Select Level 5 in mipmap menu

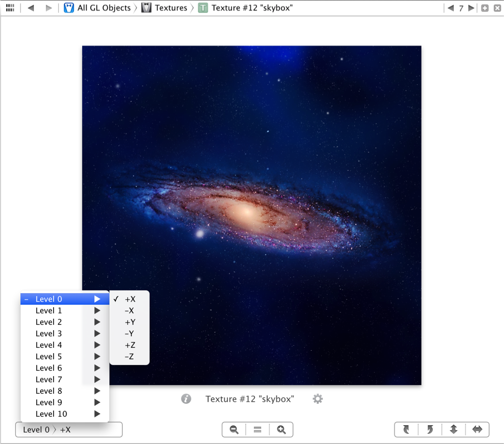[x=49, y=356]
